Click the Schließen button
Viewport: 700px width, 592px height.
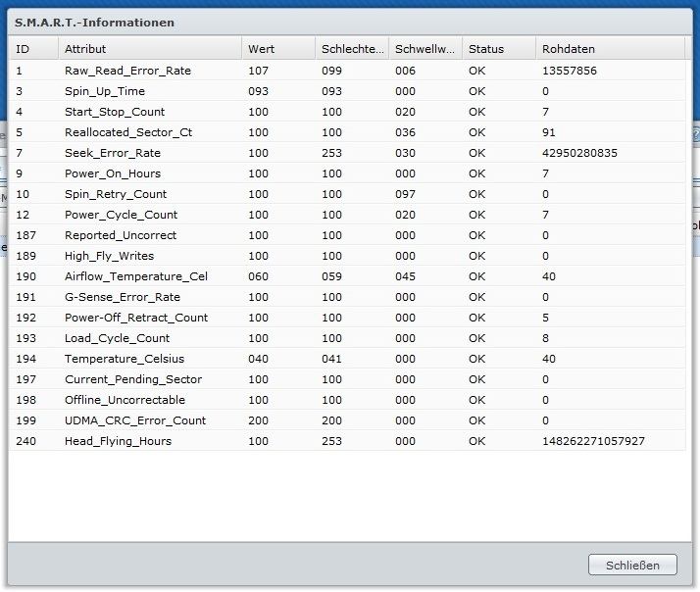[x=632, y=565]
